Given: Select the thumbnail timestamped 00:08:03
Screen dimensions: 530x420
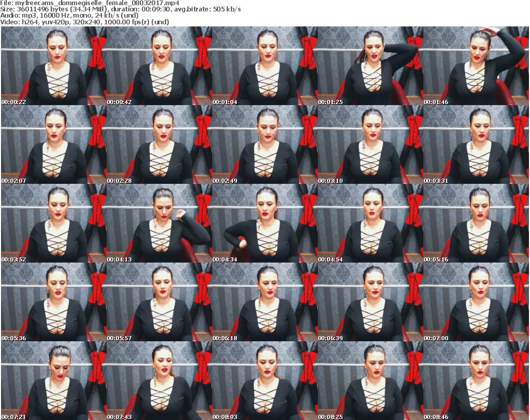Looking at the screenshot, I should pos(264,381).
